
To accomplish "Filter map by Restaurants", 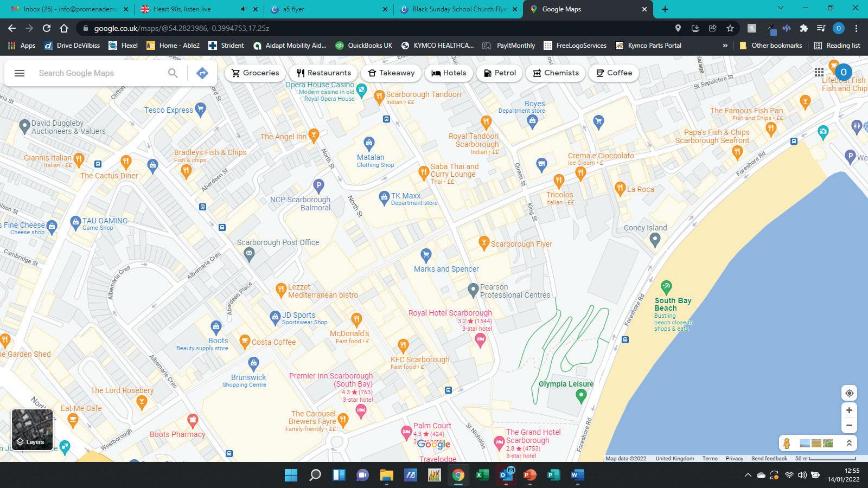I will 323,73.
